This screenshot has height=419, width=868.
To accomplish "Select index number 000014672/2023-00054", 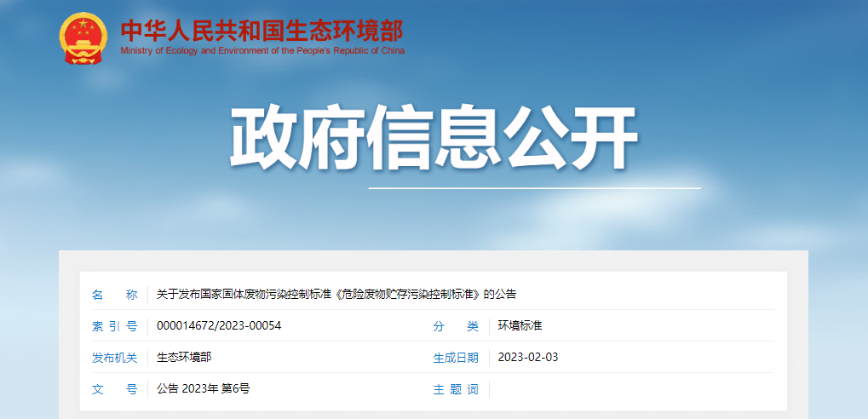I will (x=219, y=326).
